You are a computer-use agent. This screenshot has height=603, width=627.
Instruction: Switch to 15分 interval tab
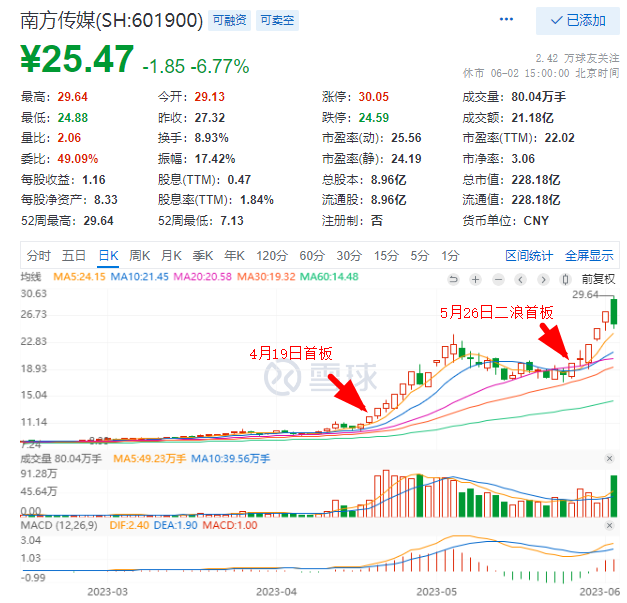click(386, 256)
